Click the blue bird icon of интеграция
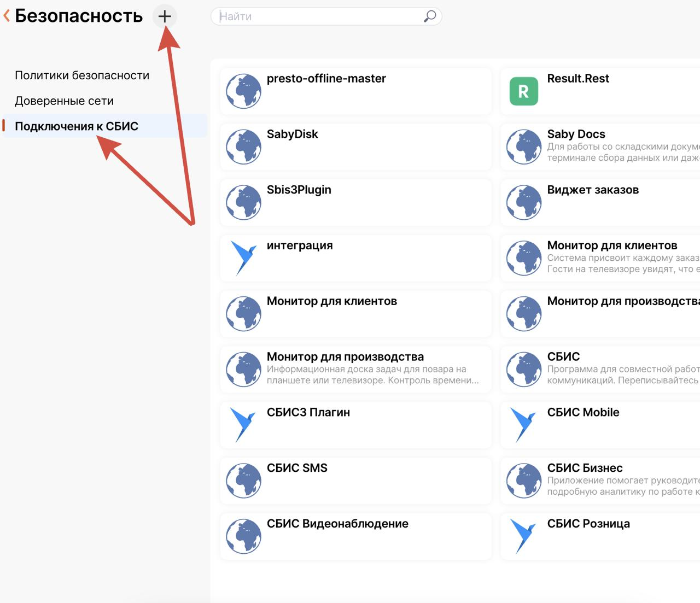The height and width of the screenshot is (603, 700). click(x=243, y=258)
